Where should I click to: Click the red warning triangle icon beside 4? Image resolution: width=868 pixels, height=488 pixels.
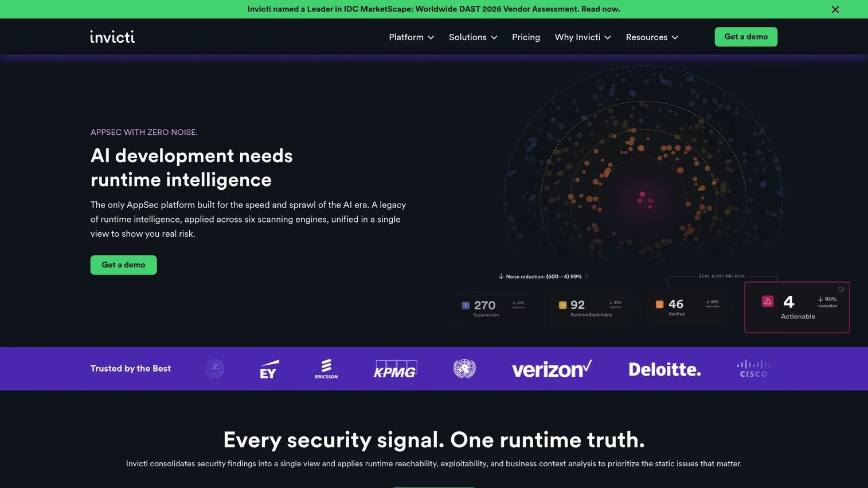tap(768, 301)
